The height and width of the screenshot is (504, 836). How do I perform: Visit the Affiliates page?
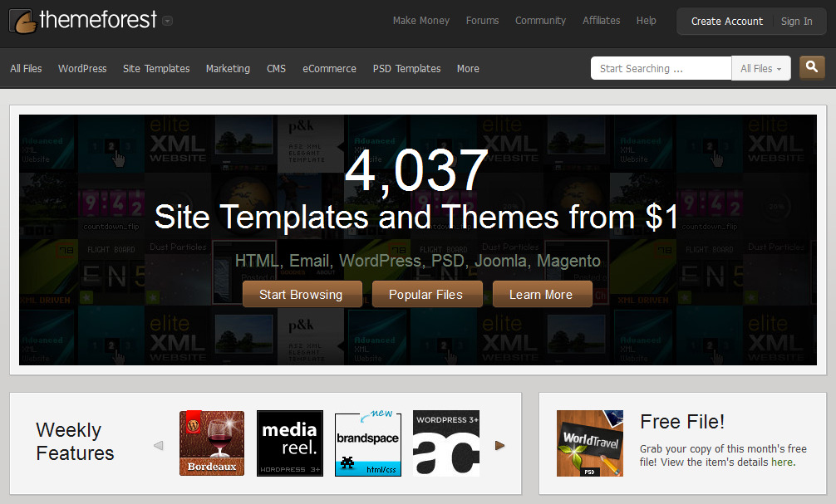click(601, 21)
